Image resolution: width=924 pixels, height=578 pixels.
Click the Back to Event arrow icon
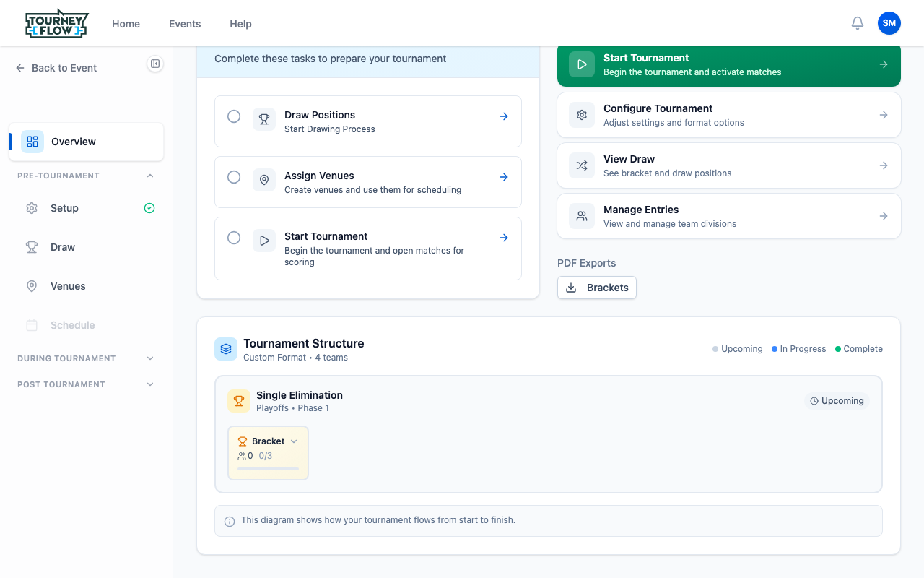tap(20, 68)
